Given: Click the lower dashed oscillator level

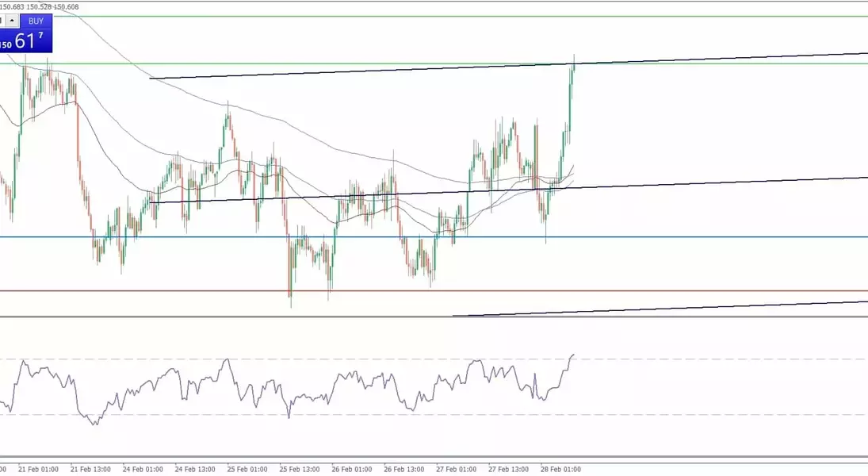Looking at the screenshot, I should pyautogui.click(x=713, y=415).
